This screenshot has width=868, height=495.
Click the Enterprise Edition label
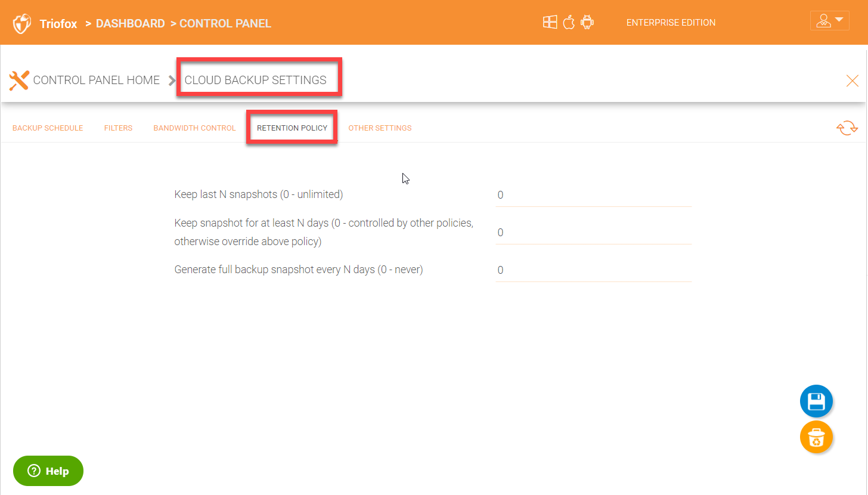tap(671, 23)
